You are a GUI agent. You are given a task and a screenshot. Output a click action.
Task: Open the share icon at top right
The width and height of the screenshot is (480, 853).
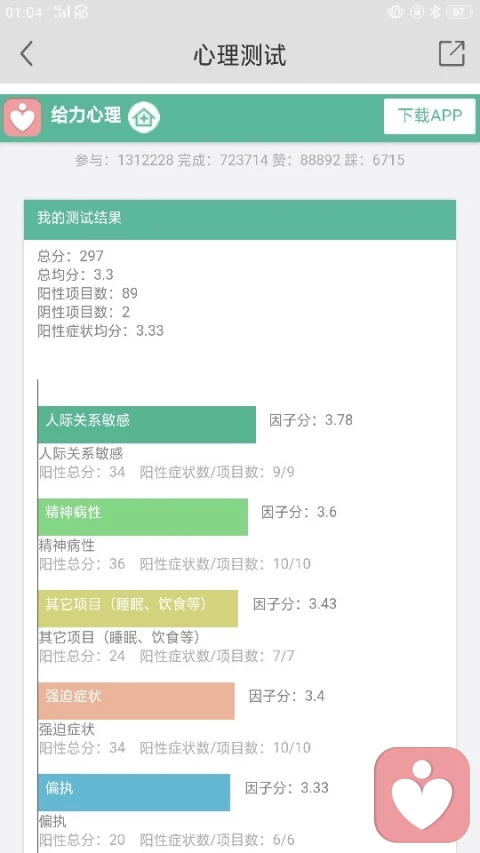452,53
